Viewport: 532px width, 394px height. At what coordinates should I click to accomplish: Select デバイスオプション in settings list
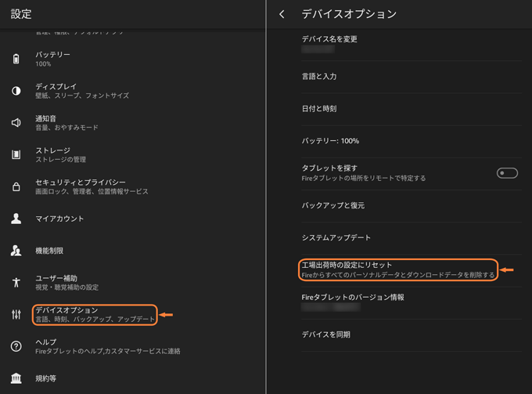pyautogui.click(x=133, y=315)
